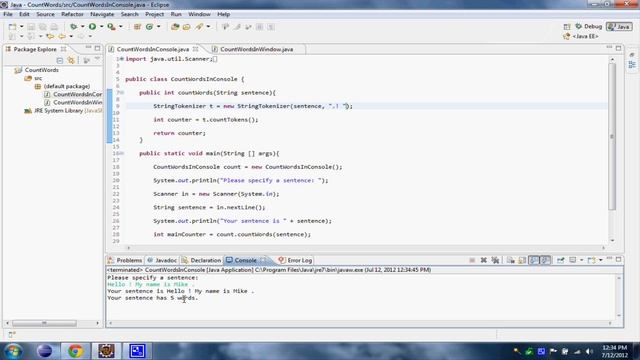Click the editor vertical scrollbar
The height and width of the screenshot is (360, 640).
[612, 136]
